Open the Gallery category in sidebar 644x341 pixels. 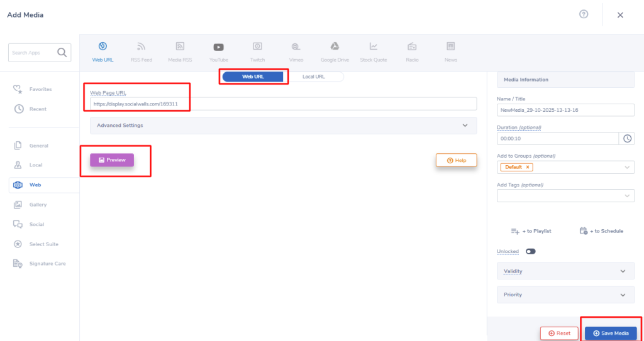point(38,205)
